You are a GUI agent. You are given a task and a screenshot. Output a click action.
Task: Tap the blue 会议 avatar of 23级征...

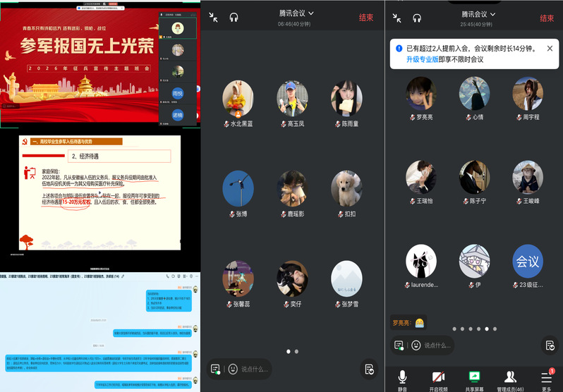[528, 262]
